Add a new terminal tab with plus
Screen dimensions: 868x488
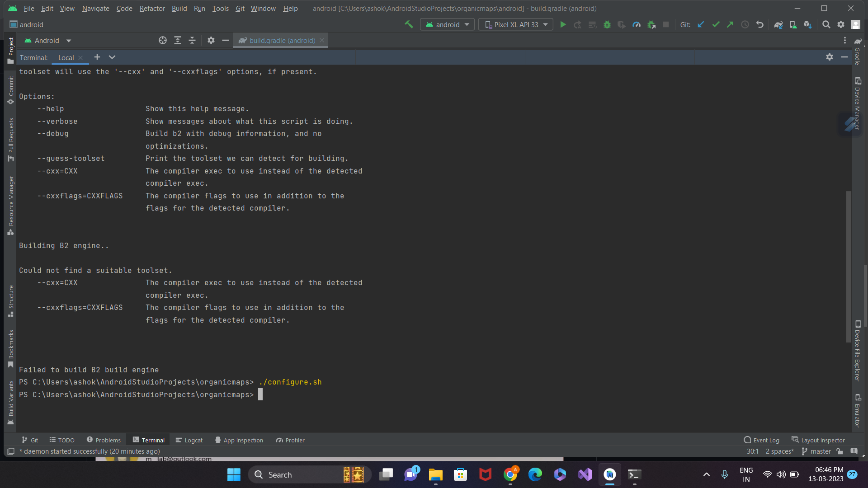point(97,57)
